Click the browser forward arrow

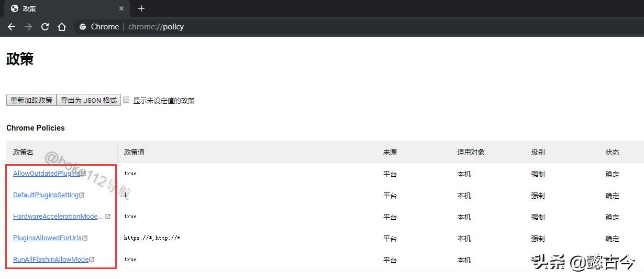point(28,27)
